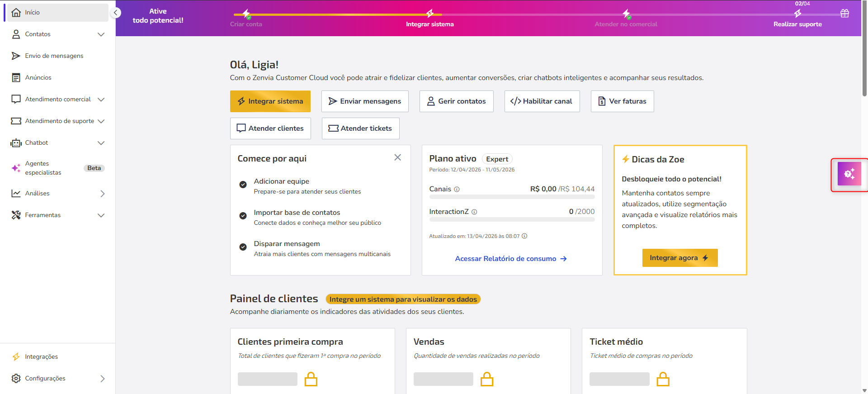Click the lock icon on Ticket médio card
This screenshot has width=868, height=394.
(663, 379)
